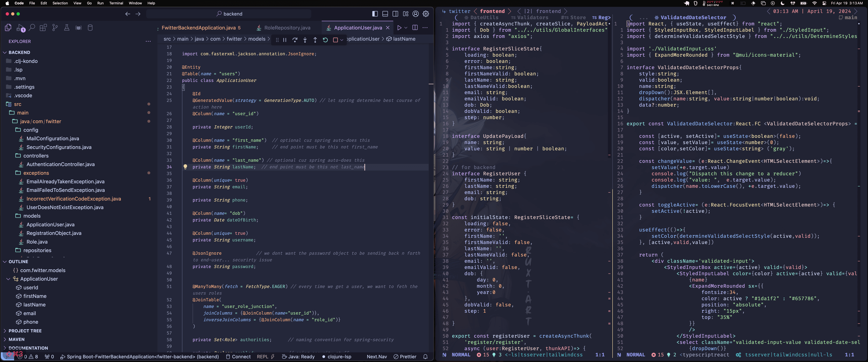
Task: Click the debug Pause button
Action: coord(285,40)
